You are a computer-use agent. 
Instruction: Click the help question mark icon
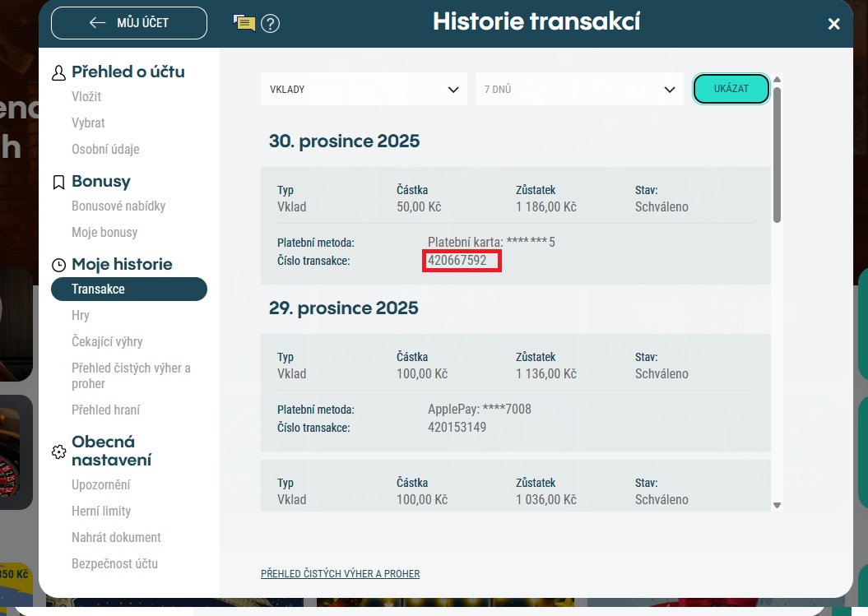pyautogui.click(x=270, y=23)
